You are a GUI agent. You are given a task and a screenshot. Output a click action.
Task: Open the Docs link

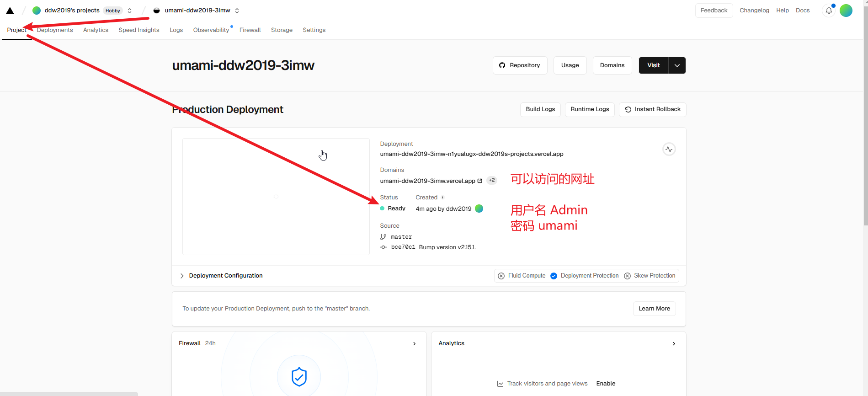click(x=803, y=11)
